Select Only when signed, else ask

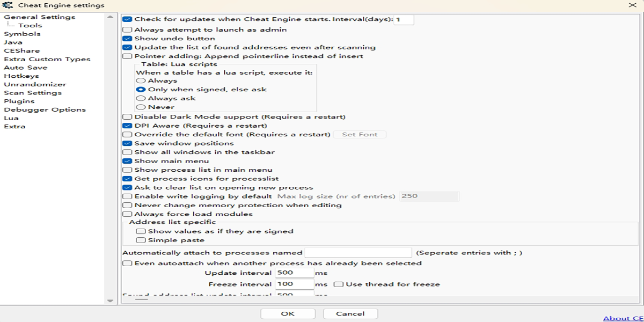coord(141,90)
